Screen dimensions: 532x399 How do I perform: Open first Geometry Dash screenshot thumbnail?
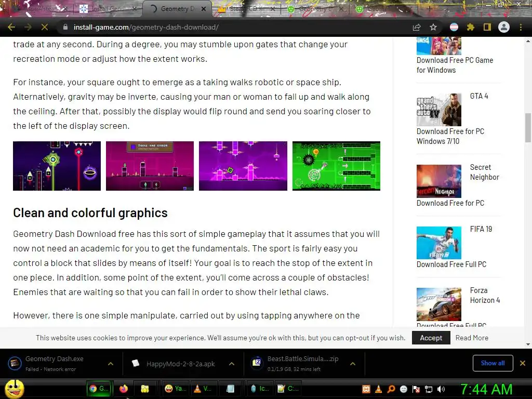pyautogui.click(x=57, y=166)
